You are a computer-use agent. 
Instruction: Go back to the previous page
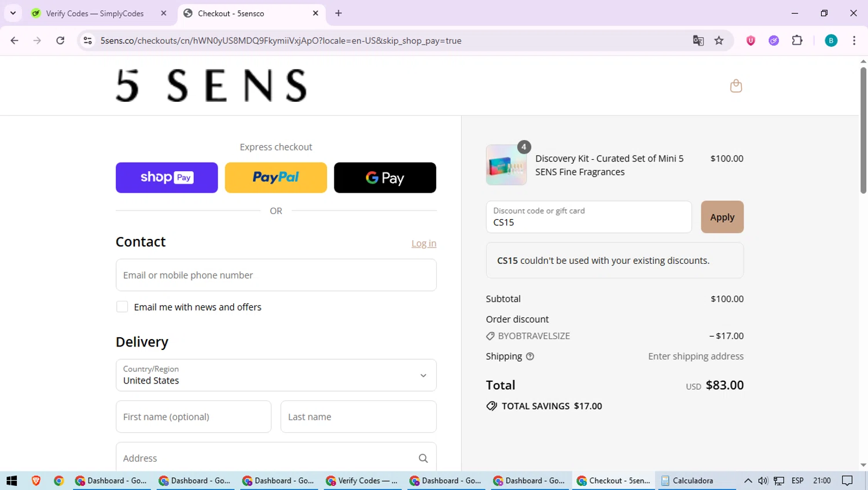point(14,40)
